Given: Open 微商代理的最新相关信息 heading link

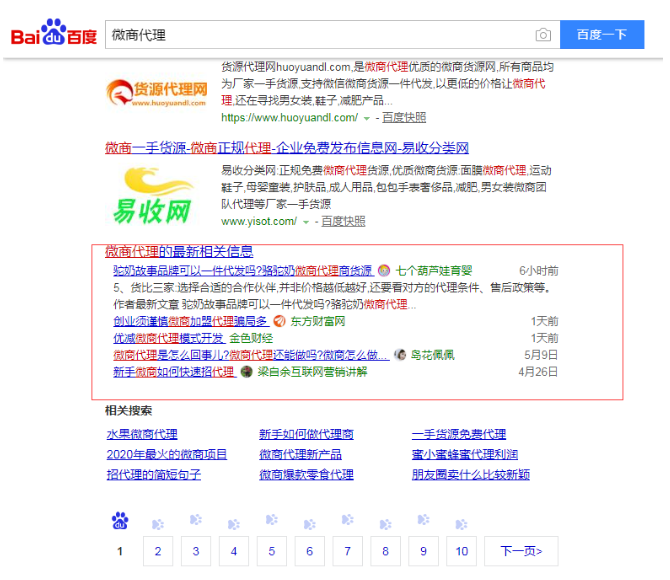Looking at the screenshot, I should click(179, 251).
